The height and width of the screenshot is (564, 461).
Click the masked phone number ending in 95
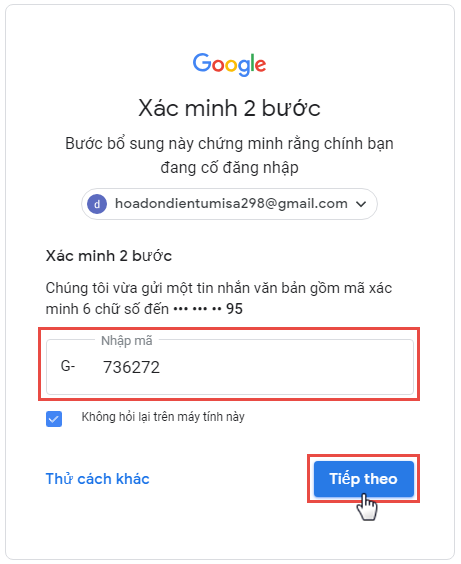coord(208,309)
